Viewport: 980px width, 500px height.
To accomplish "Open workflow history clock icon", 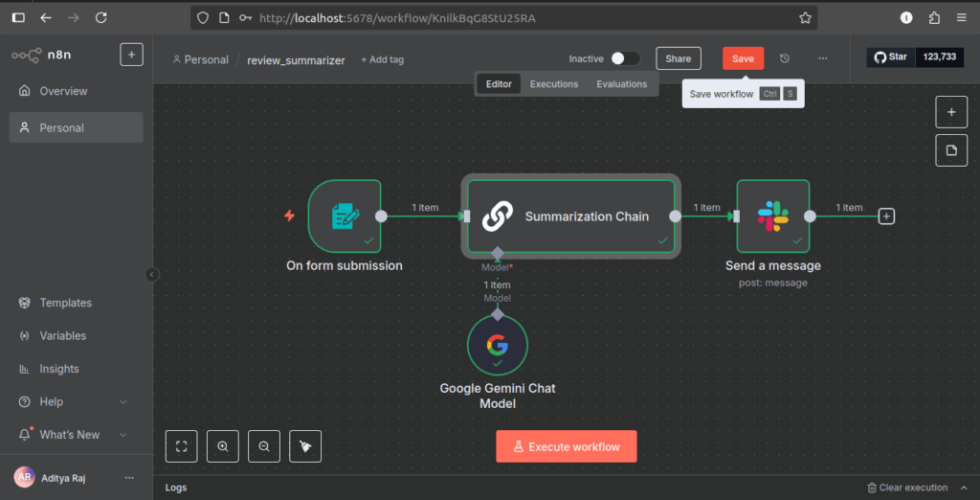I will [785, 58].
